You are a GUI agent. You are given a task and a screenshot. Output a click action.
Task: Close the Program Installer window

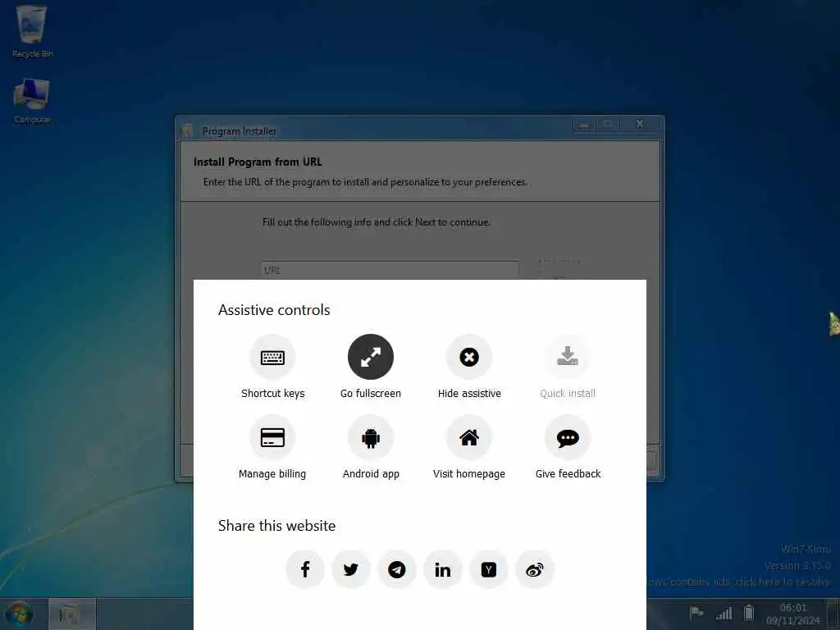click(x=640, y=124)
